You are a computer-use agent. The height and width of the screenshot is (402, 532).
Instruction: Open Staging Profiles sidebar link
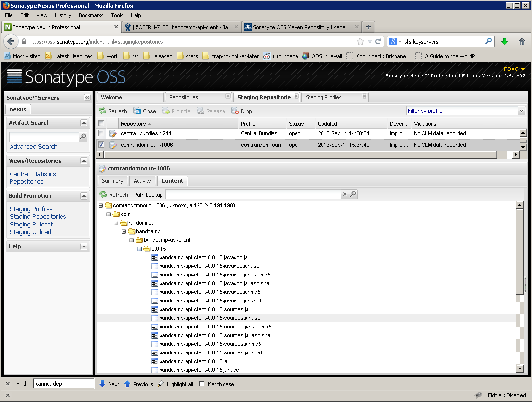click(31, 209)
